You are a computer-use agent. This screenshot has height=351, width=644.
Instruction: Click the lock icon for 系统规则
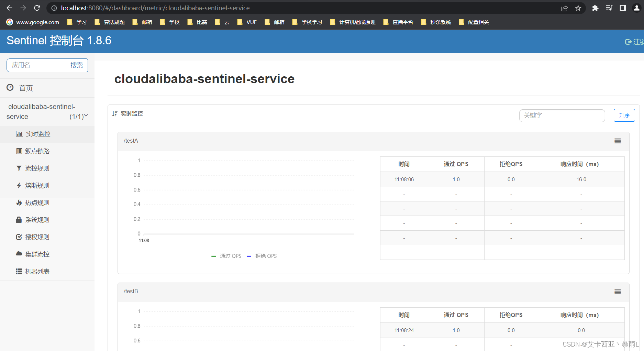(x=19, y=219)
